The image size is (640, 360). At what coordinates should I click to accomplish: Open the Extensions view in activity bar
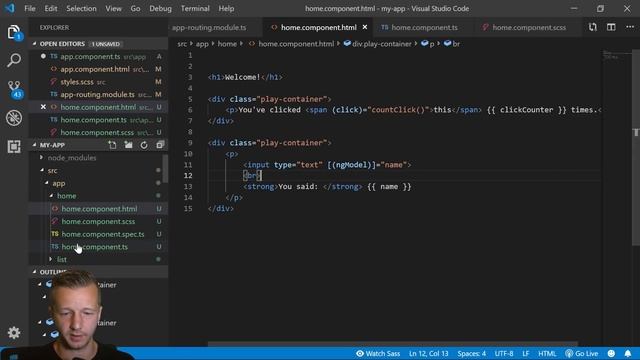pos(14,146)
